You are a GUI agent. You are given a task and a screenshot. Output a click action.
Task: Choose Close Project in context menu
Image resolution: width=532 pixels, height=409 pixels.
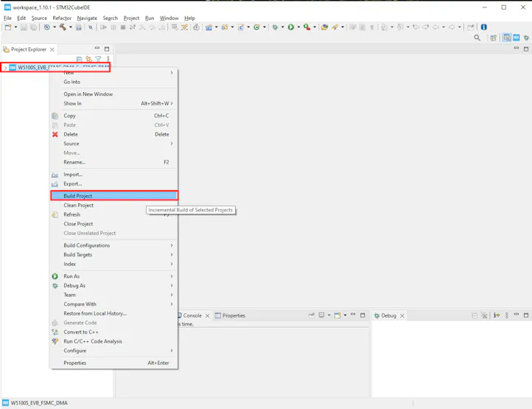[114, 224]
